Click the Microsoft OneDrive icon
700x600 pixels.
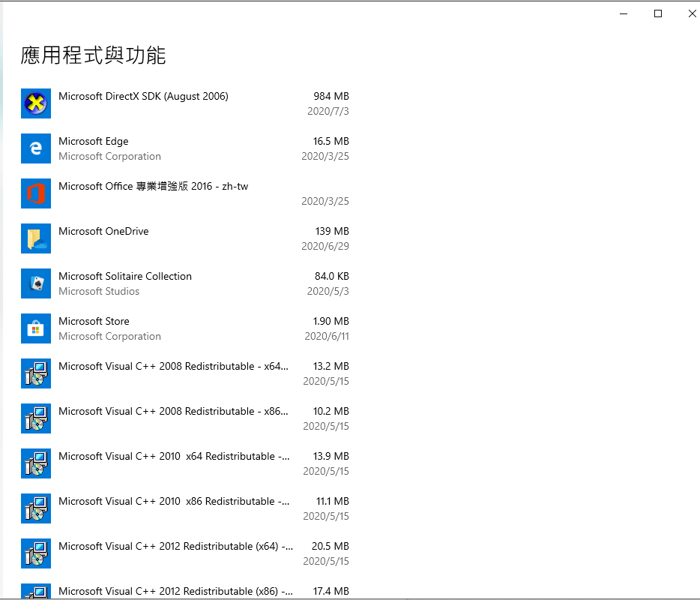(x=36, y=238)
